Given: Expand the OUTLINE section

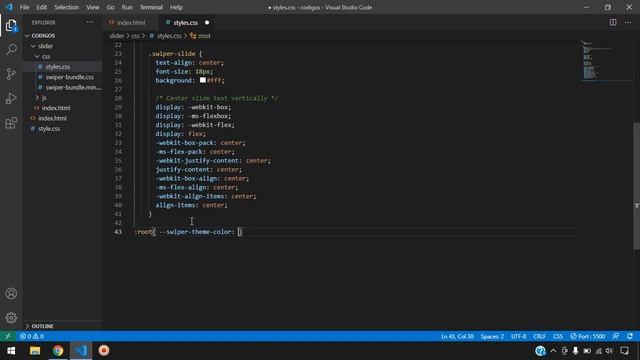Looking at the screenshot, I should [x=42, y=326].
